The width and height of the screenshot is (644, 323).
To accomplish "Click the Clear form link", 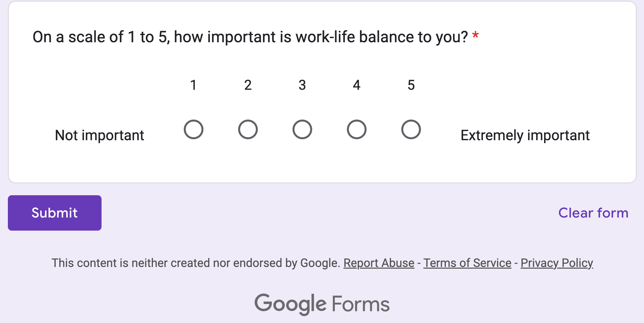I will click(x=594, y=213).
